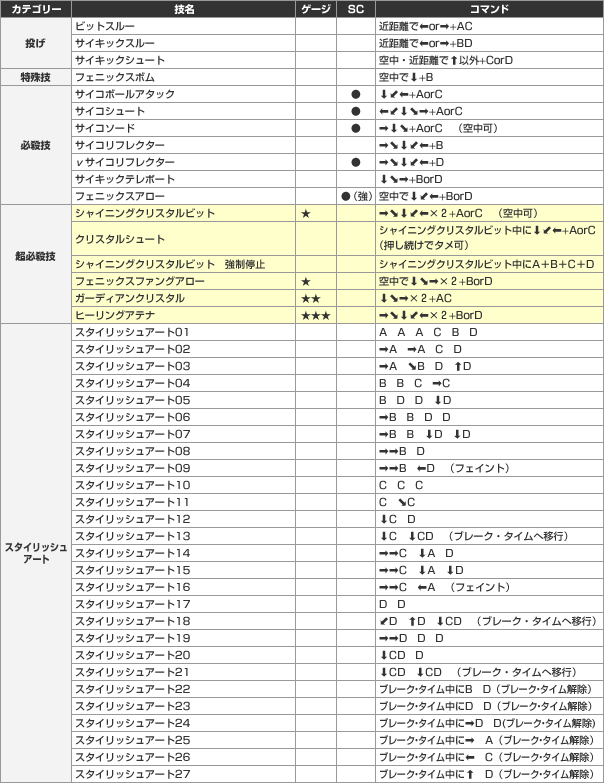The height and width of the screenshot is (783, 604).
Task: Click move name 'ヒーリングアテナ'
Action: coord(115,315)
